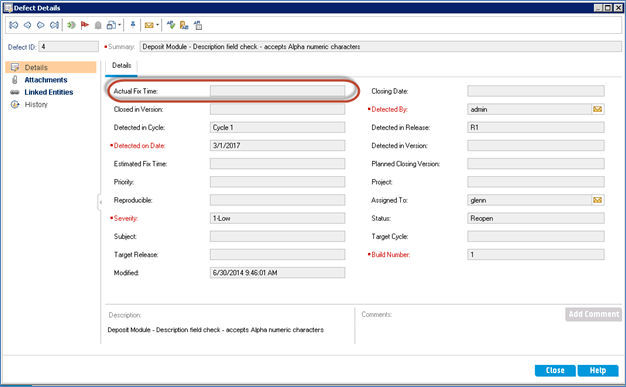Open History in the sidebar
This screenshot has width=626, height=387.
pyautogui.click(x=36, y=104)
